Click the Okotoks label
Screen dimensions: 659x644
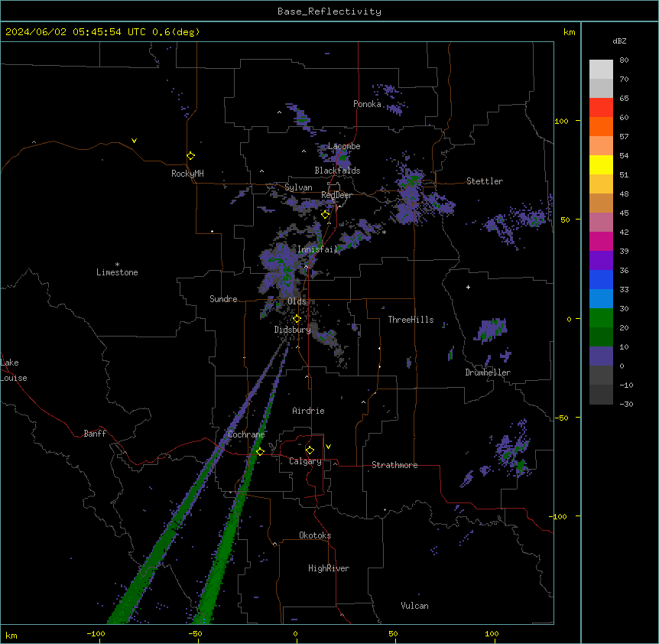pyautogui.click(x=315, y=535)
